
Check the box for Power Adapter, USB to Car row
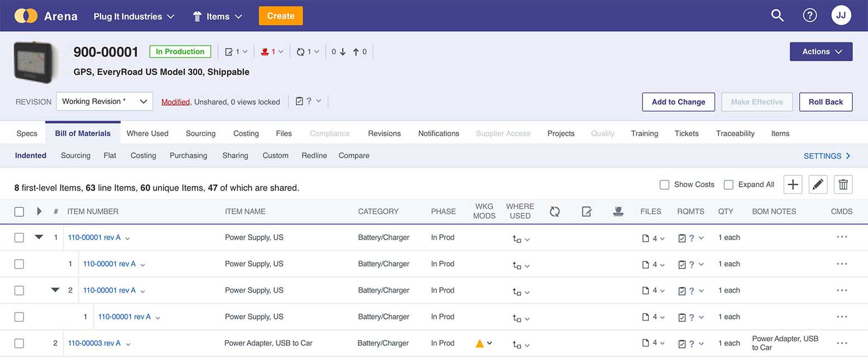pyautogui.click(x=19, y=343)
